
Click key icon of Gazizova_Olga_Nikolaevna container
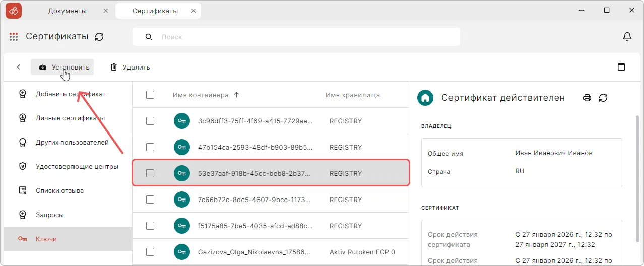182,252
